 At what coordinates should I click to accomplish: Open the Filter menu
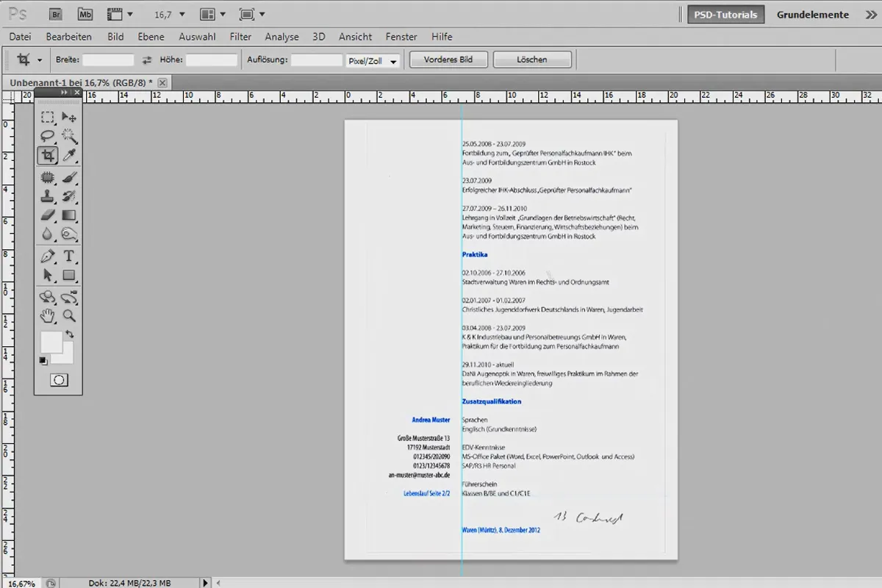point(240,37)
